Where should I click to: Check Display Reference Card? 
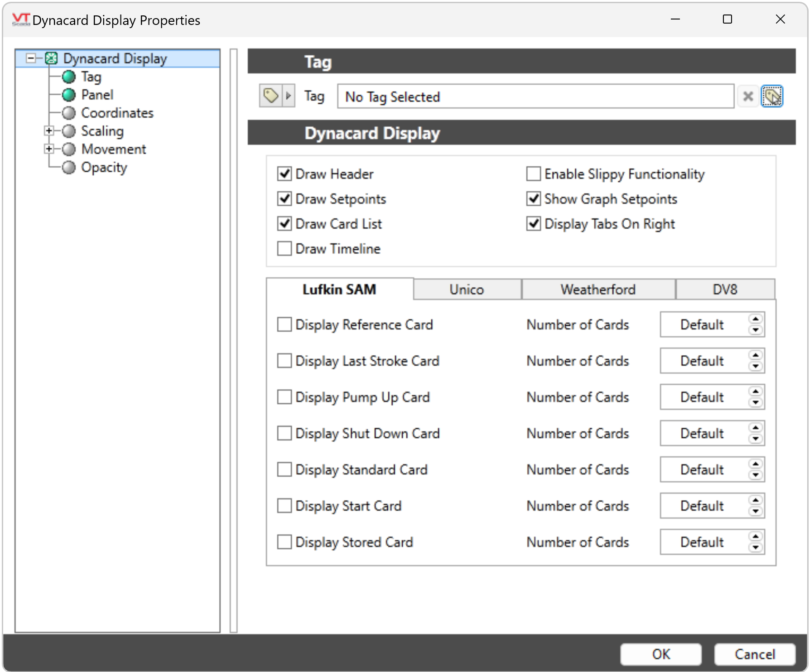click(284, 324)
